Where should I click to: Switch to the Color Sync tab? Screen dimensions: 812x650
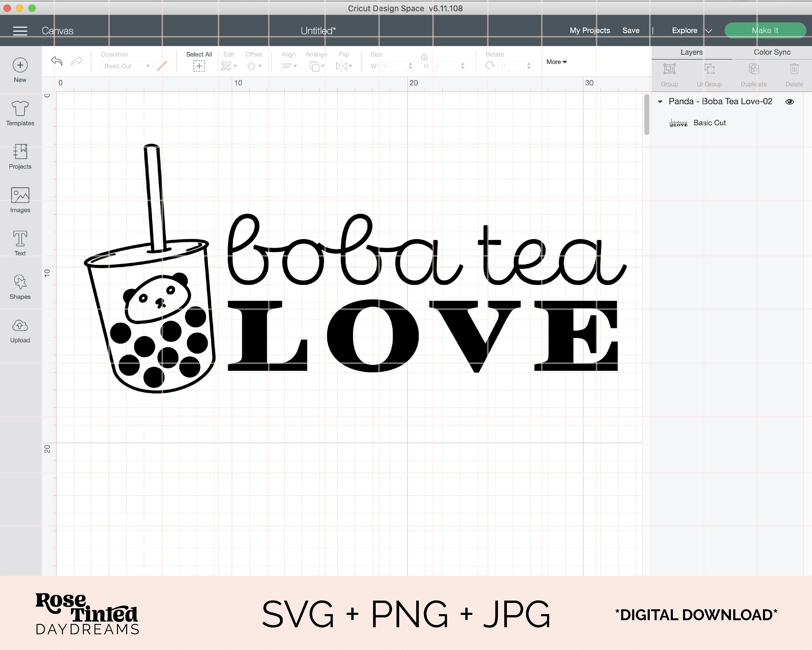click(772, 52)
